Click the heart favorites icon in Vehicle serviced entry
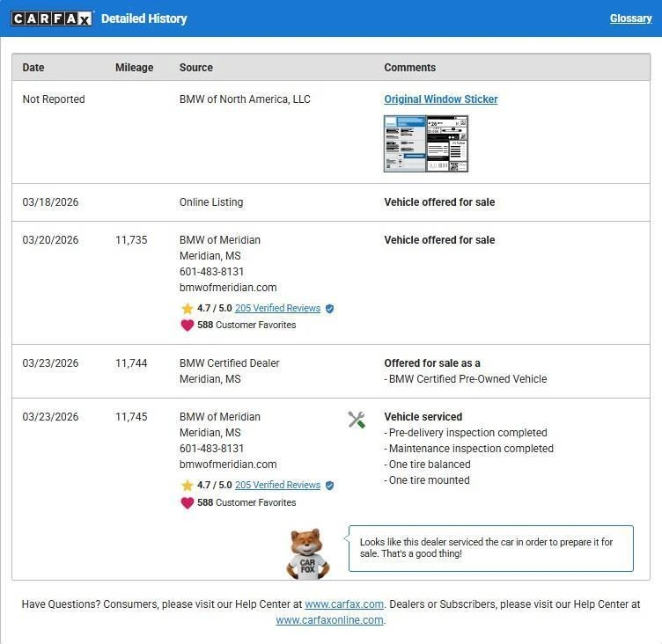The height and width of the screenshot is (644, 662). point(187,503)
